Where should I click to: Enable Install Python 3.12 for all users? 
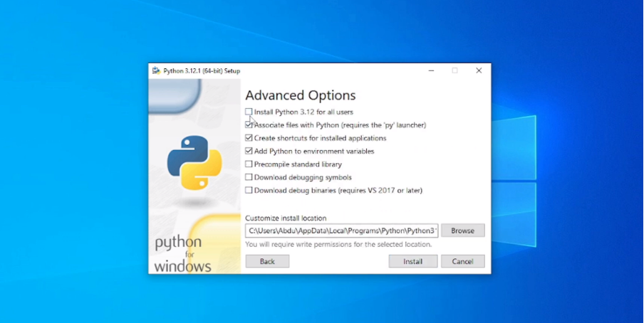pos(249,112)
